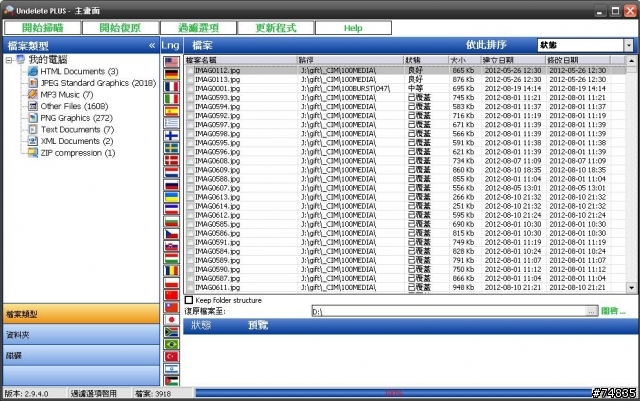Sort by the 建立日期 column header
This screenshot has height=401, width=640.
pos(513,60)
